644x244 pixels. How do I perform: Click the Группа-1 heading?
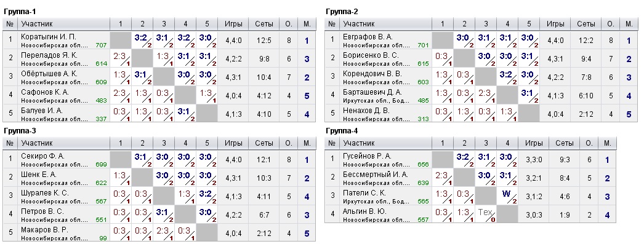[x=17, y=12]
